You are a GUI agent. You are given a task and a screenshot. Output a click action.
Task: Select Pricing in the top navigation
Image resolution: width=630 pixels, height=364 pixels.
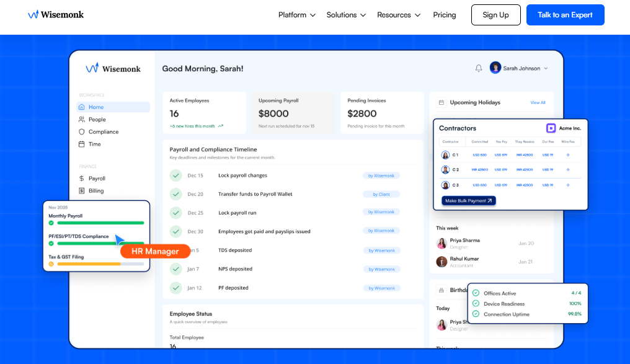click(x=445, y=15)
